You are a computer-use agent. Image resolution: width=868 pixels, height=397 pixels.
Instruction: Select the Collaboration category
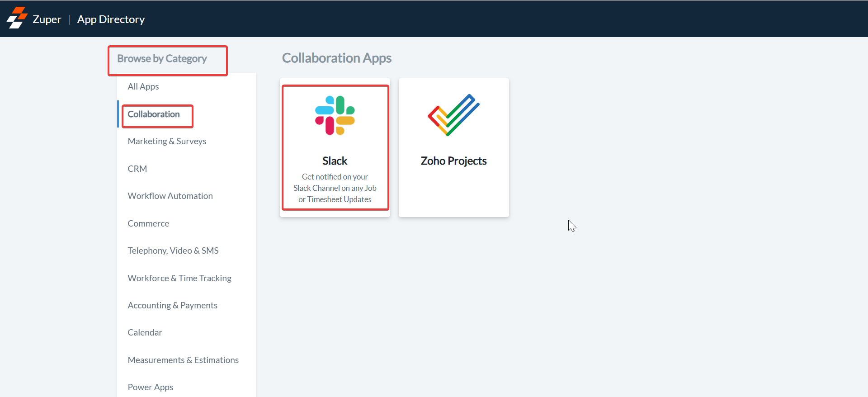click(x=154, y=114)
